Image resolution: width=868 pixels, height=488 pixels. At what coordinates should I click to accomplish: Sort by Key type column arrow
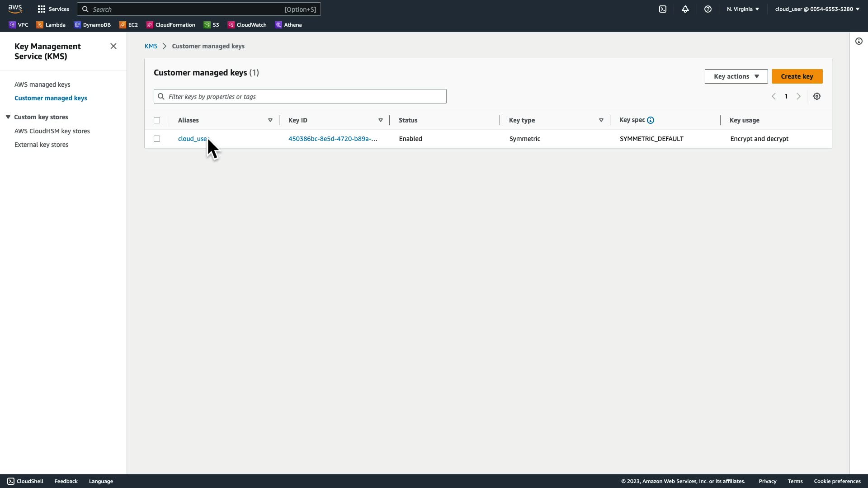point(601,120)
